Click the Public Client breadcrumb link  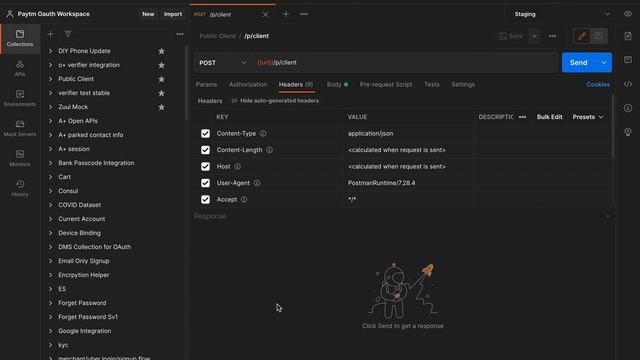(x=217, y=36)
